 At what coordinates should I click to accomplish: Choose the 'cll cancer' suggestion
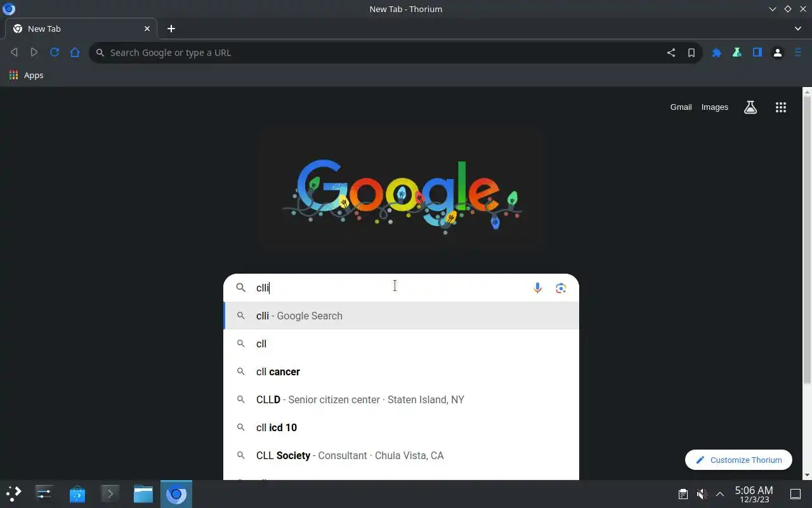[x=402, y=371]
